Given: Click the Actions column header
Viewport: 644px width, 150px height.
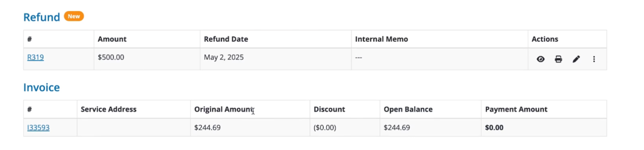Looking at the screenshot, I should pos(545,39).
